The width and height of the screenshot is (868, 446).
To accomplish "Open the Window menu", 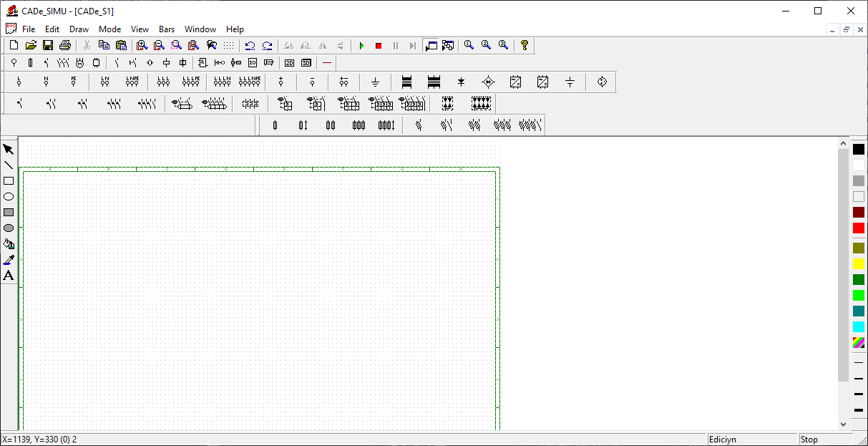I will point(200,29).
